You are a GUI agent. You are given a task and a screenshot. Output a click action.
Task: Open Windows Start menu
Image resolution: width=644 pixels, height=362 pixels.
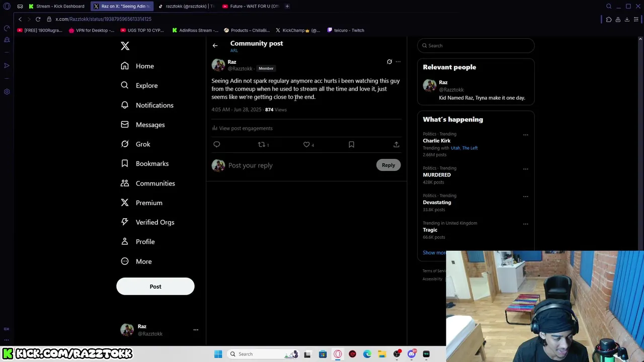click(x=218, y=354)
